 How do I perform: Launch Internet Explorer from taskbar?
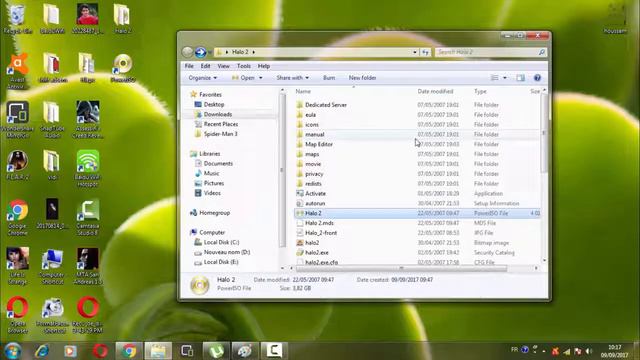(42, 351)
